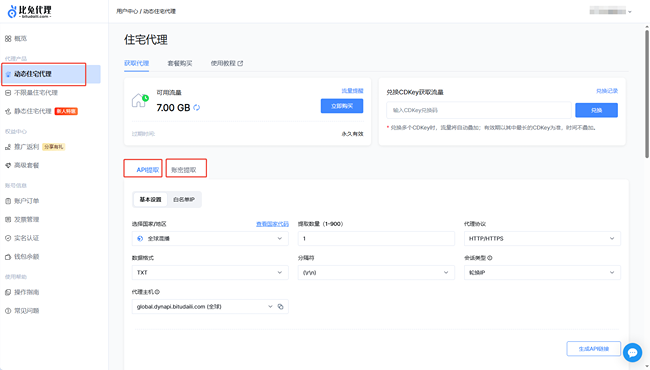Click the 新人特惠 badge
Viewport: 650px width, 370px height.
66,111
